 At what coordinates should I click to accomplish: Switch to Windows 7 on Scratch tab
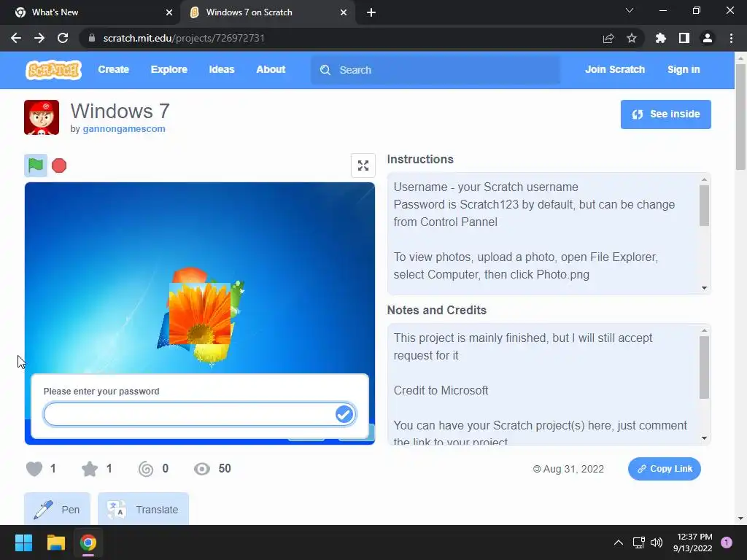click(x=267, y=12)
